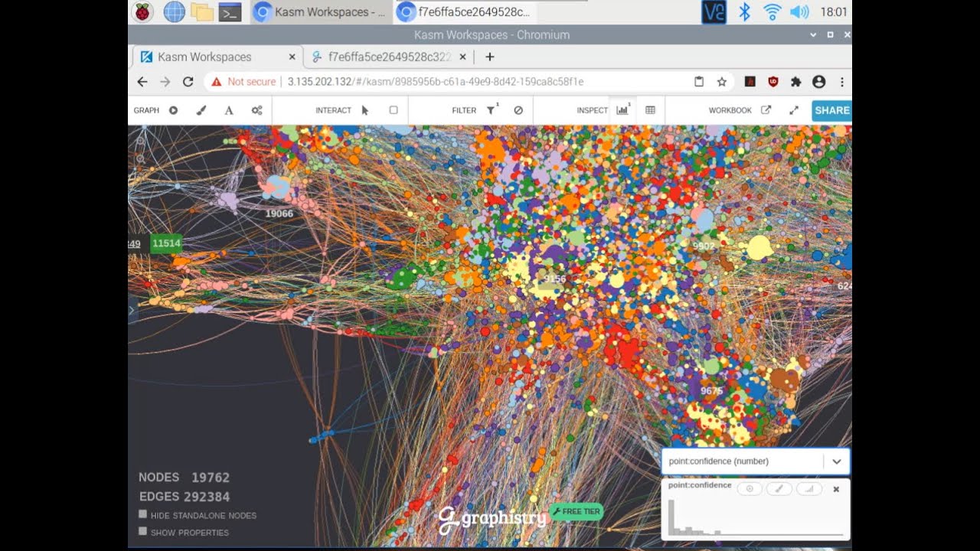Click the FREE TIER badge
This screenshot has height=551, width=980.
[x=577, y=511]
